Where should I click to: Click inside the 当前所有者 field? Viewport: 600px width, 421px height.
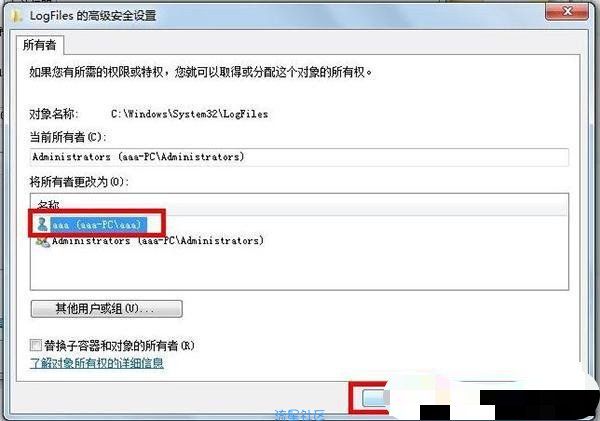[299, 157]
